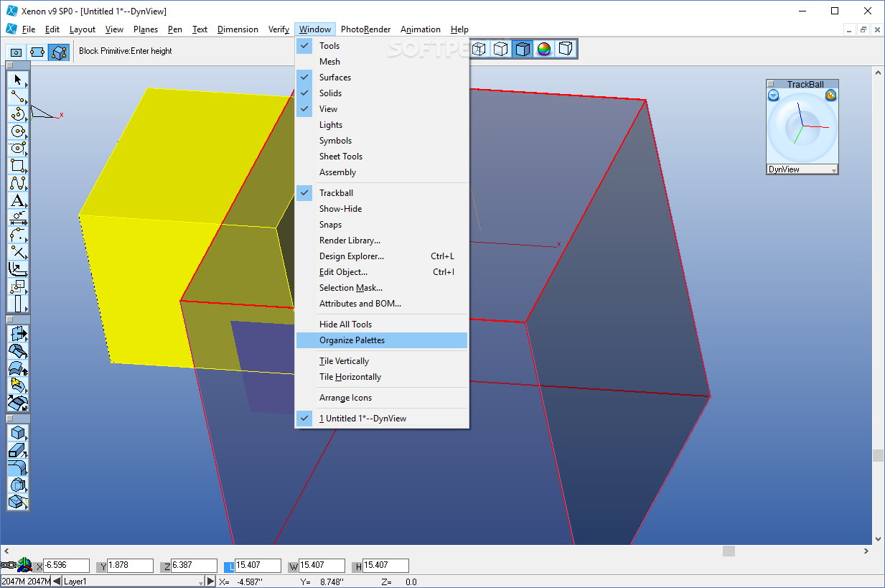Image resolution: width=885 pixels, height=588 pixels.
Task: Select the Trim tool
Action: pyautogui.click(x=18, y=252)
